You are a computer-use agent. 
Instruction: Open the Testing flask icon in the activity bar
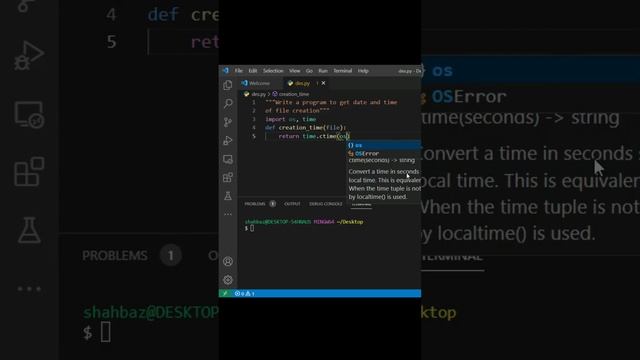click(x=228, y=196)
